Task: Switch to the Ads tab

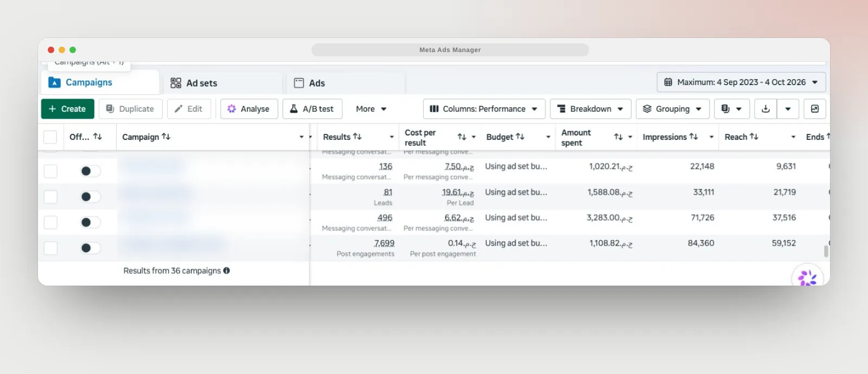Action: coord(346,83)
